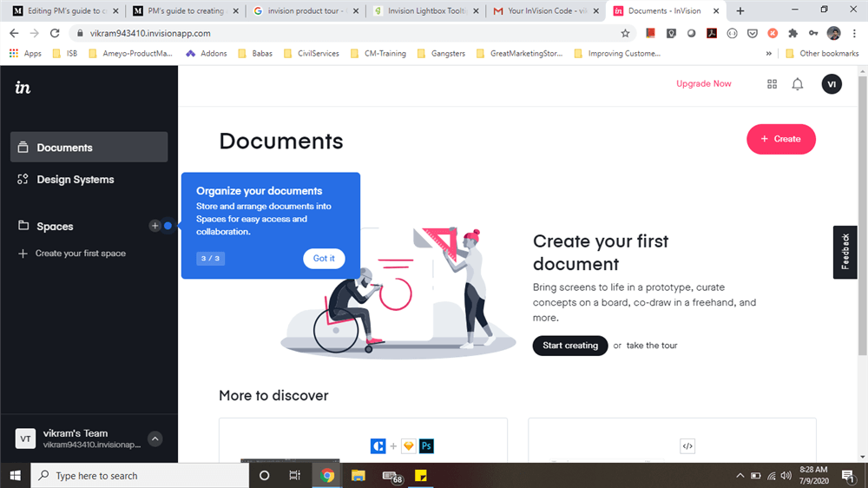Click Got it in the tooltip
The width and height of the screenshot is (868, 488).
click(x=324, y=258)
